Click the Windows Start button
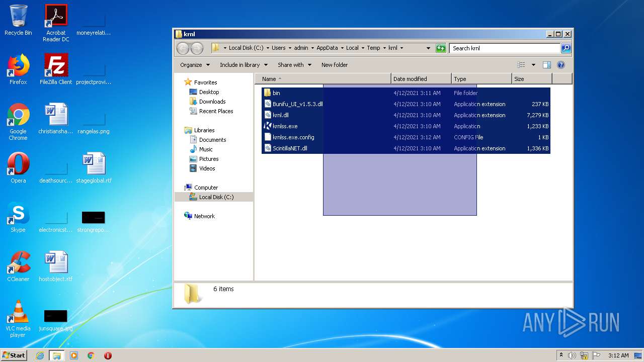The width and height of the screenshot is (644, 362). pyautogui.click(x=14, y=355)
